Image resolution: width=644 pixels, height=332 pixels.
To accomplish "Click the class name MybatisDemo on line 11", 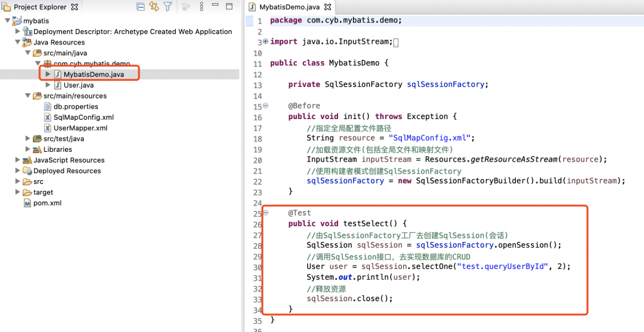I will [354, 63].
